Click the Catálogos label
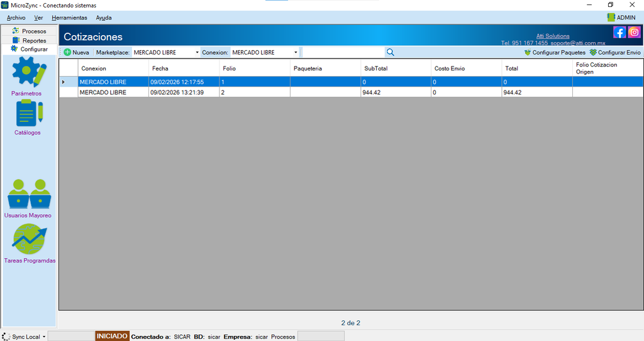This screenshot has width=644, height=341. click(x=28, y=133)
